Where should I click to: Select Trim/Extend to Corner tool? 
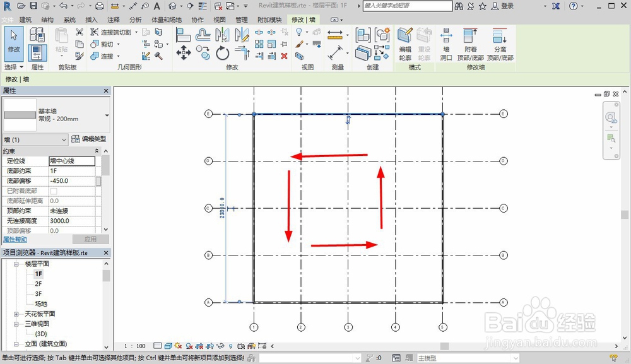click(x=242, y=53)
